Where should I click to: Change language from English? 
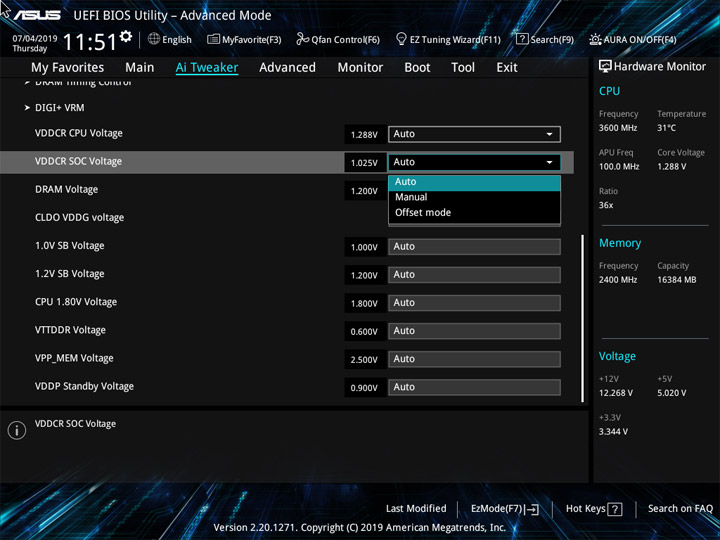[x=177, y=39]
